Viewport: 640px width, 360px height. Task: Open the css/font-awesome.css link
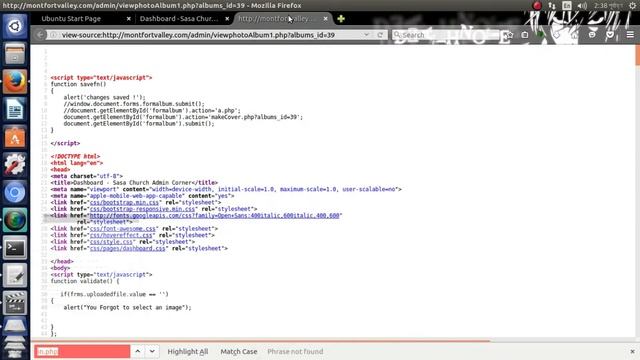(122, 229)
